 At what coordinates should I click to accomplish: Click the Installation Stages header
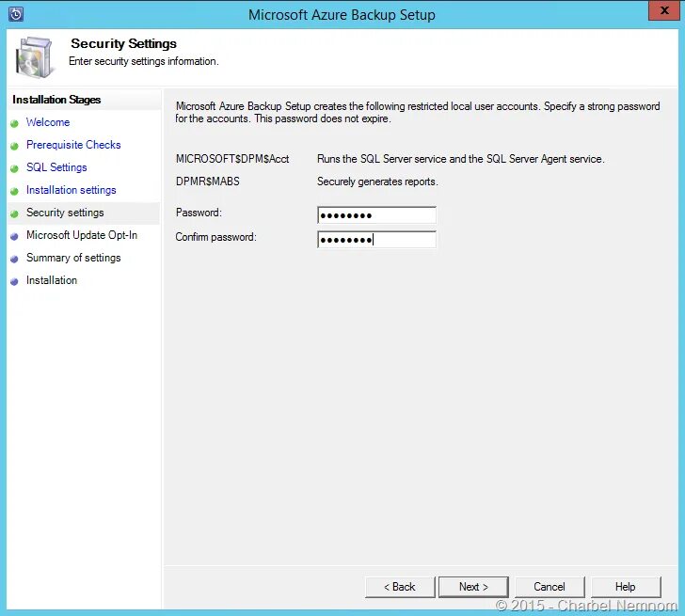56,100
